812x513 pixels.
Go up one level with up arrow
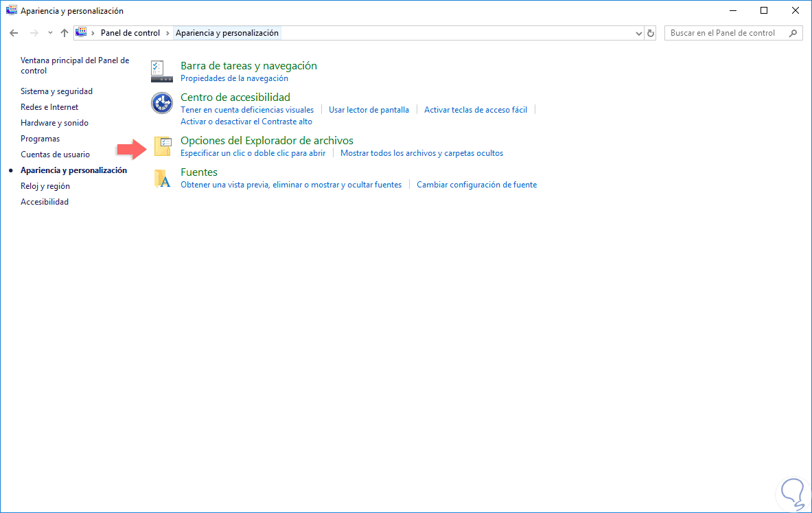click(x=65, y=33)
